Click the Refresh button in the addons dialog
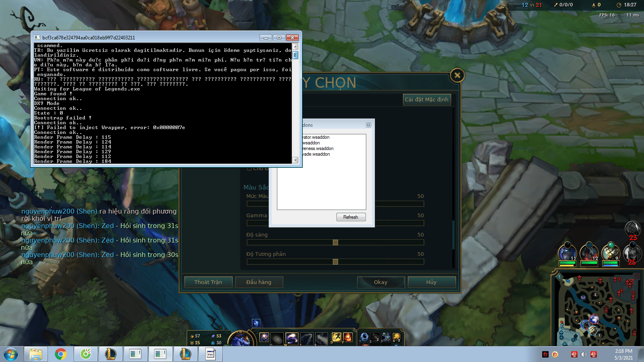 pyautogui.click(x=351, y=217)
